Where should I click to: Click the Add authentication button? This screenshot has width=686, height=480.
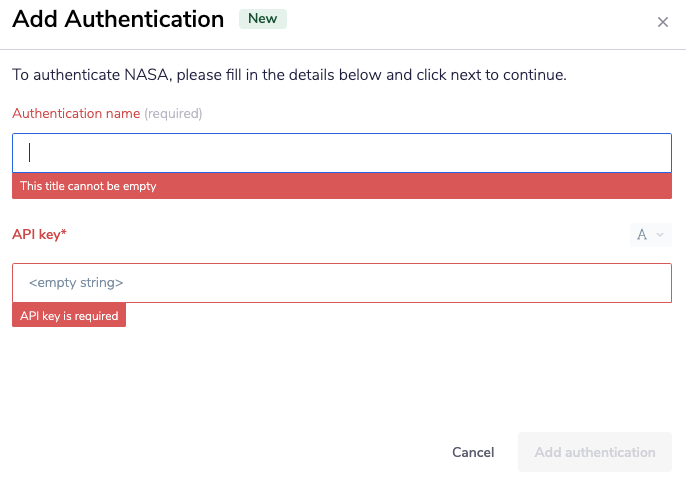tap(594, 452)
